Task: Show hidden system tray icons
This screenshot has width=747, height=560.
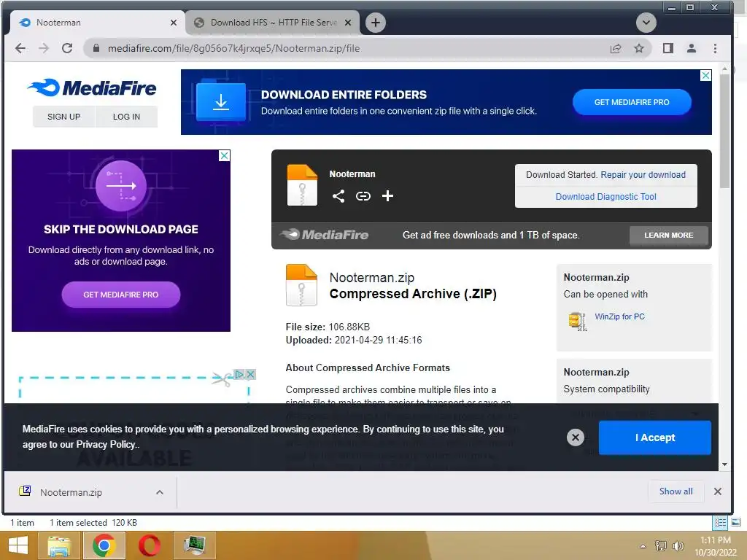Action: (x=643, y=546)
